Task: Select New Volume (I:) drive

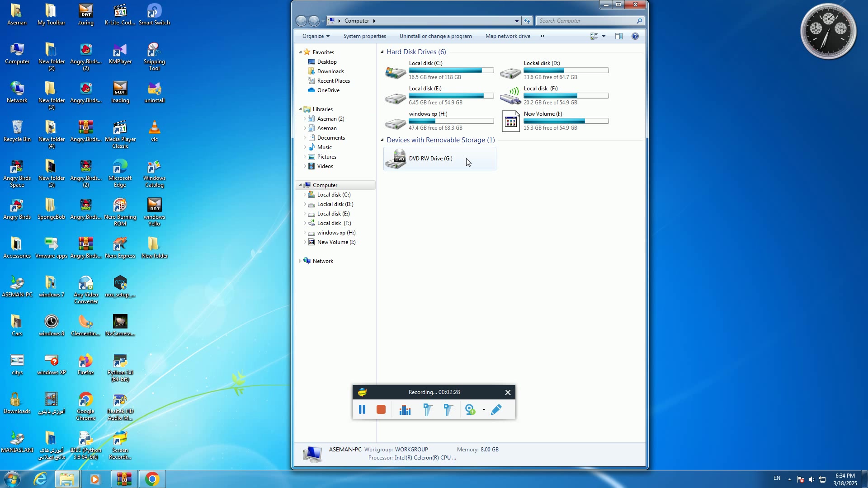Action: tap(554, 121)
